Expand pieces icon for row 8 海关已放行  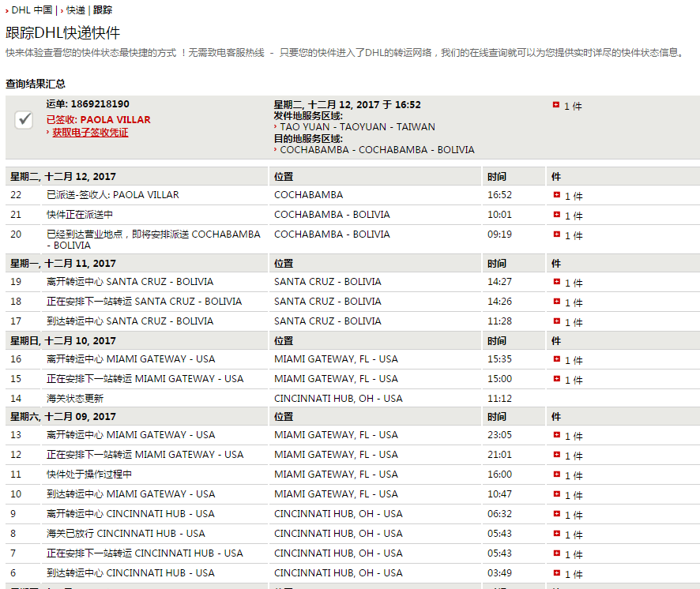click(x=557, y=533)
